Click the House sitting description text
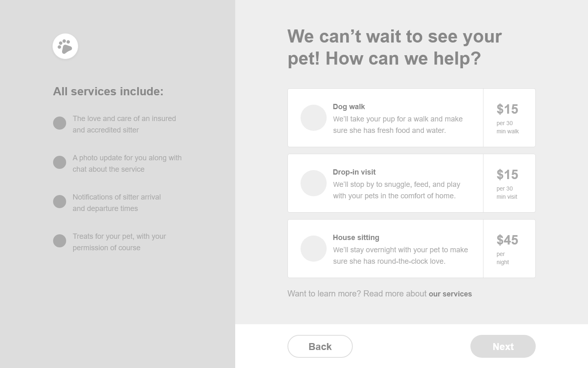The height and width of the screenshot is (368, 588). point(400,256)
